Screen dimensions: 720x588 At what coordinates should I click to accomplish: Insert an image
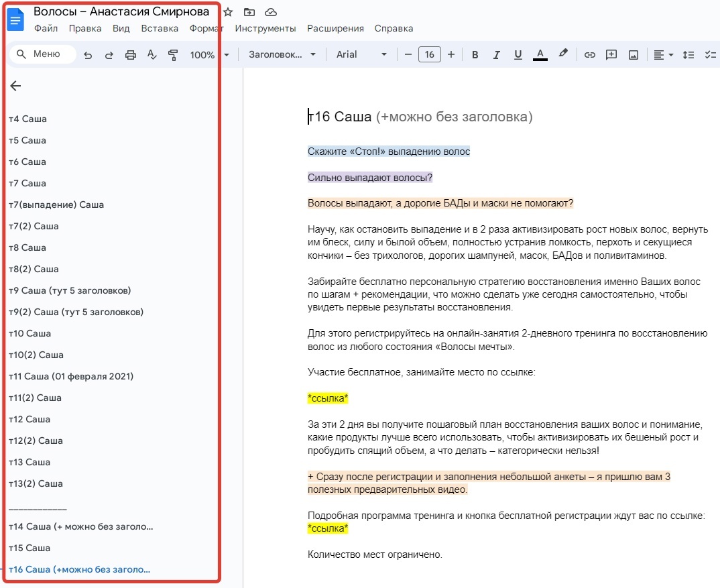[634, 55]
